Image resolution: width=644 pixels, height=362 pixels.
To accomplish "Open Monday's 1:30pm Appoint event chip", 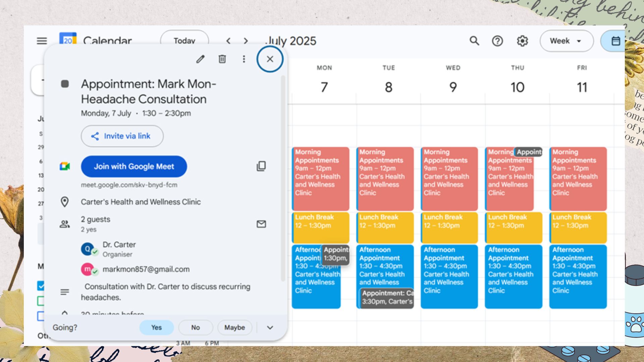I will [x=336, y=255].
